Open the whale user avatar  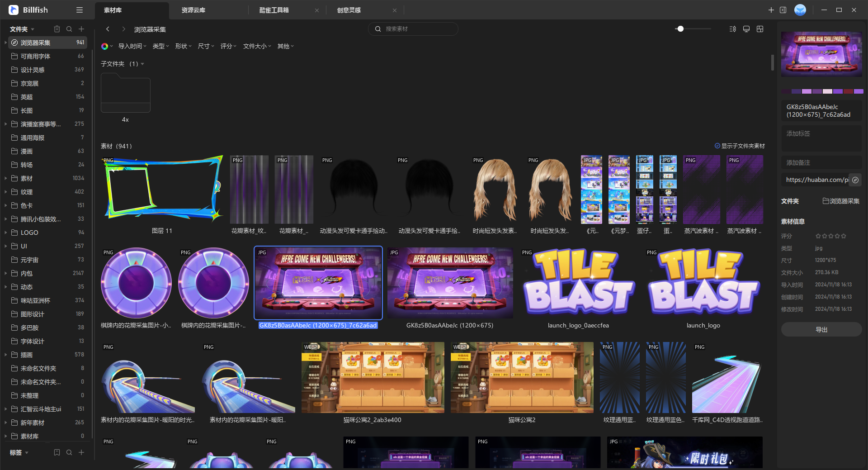click(800, 10)
